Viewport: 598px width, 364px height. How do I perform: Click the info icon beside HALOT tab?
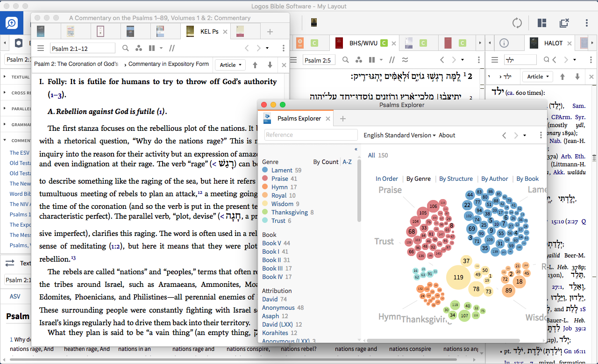pyautogui.click(x=504, y=43)
